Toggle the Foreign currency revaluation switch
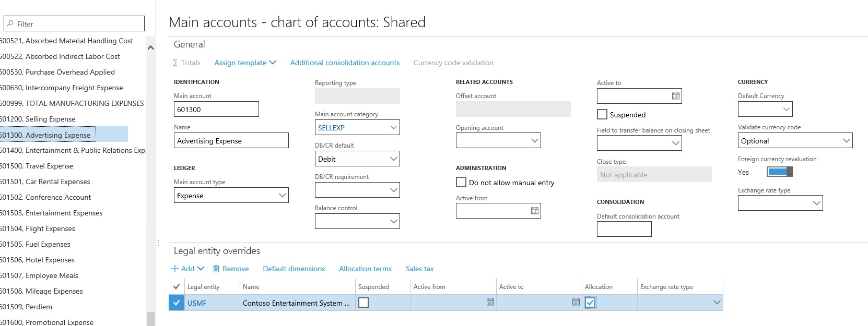The width and height of the screenshot is (868, 326). pos(779,172)
